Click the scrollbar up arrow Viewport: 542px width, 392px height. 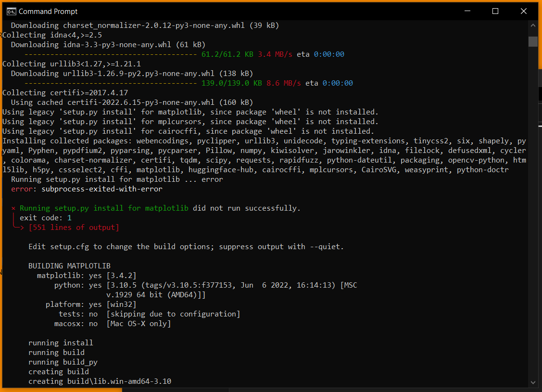(x=533, y=25)
